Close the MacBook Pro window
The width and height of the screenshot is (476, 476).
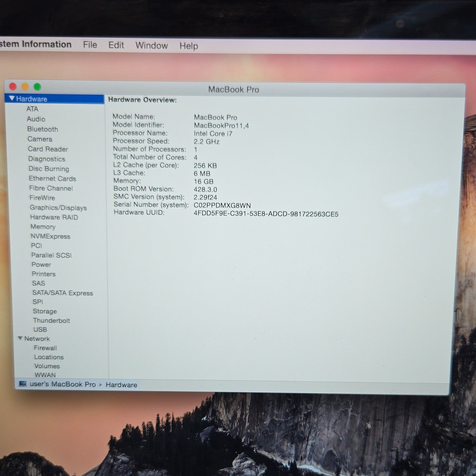tap(13, 86)
